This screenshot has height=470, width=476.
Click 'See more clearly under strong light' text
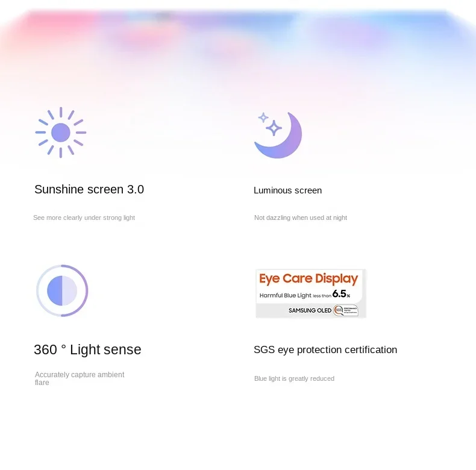click(x=84, y=218)
